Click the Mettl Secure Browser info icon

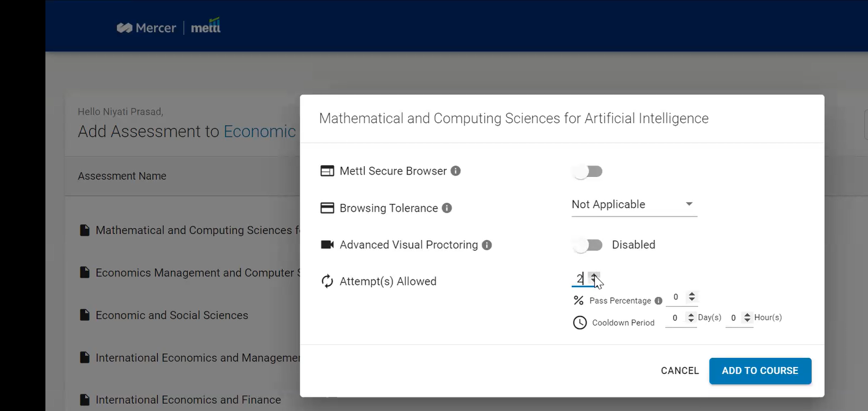(x=455, y=171)
